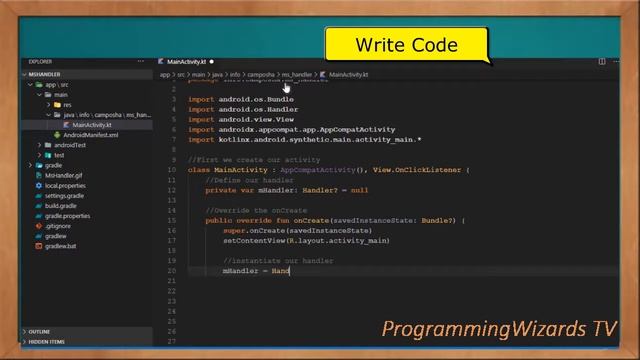Click line number 10 in the gutter
640x360 pixels.
(x=172, y=170)
